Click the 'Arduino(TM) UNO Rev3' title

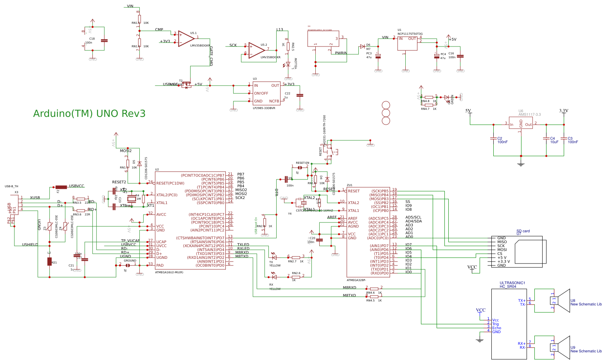tap(89, 113)
